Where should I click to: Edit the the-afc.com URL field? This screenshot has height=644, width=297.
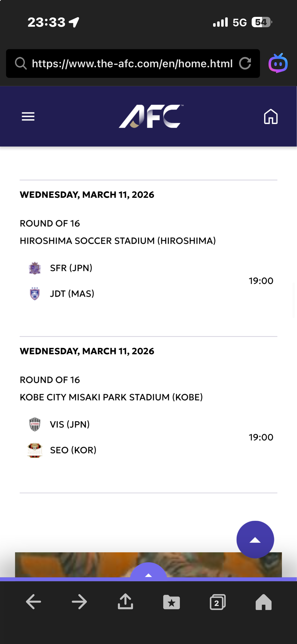point(132,63)
